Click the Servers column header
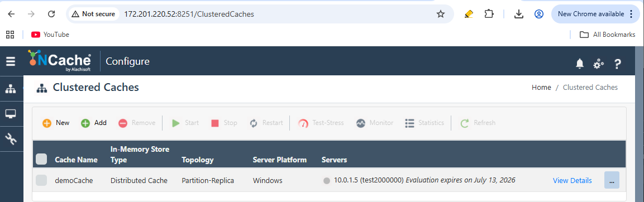This screenshot has height=202, width=644. 335,160
